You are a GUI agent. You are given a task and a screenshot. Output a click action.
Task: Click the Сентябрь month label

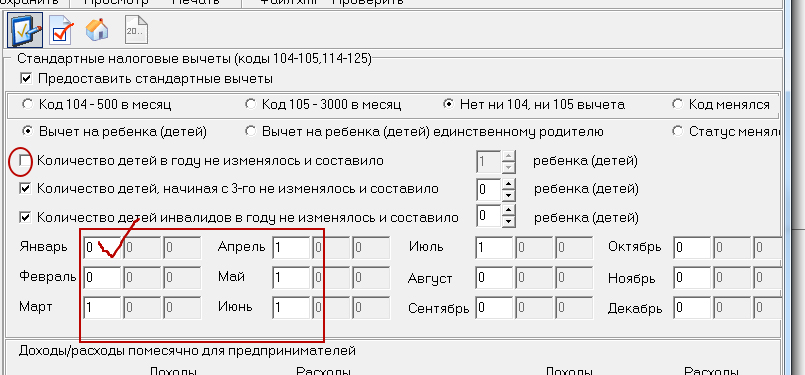(x=438, y=309)
